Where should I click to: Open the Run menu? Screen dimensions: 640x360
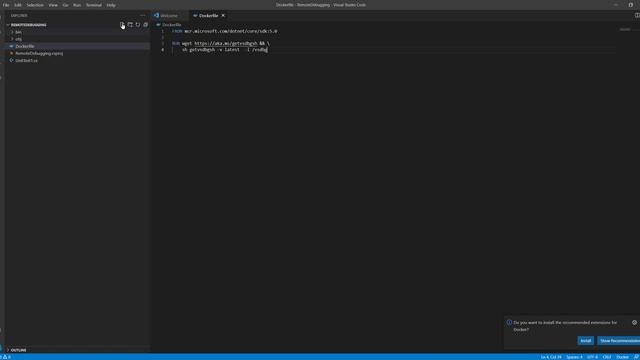click(77, 5)
